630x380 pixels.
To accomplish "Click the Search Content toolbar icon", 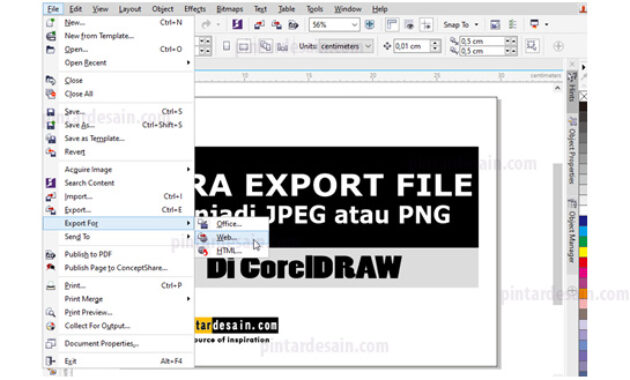I will (x=237, y=25).
